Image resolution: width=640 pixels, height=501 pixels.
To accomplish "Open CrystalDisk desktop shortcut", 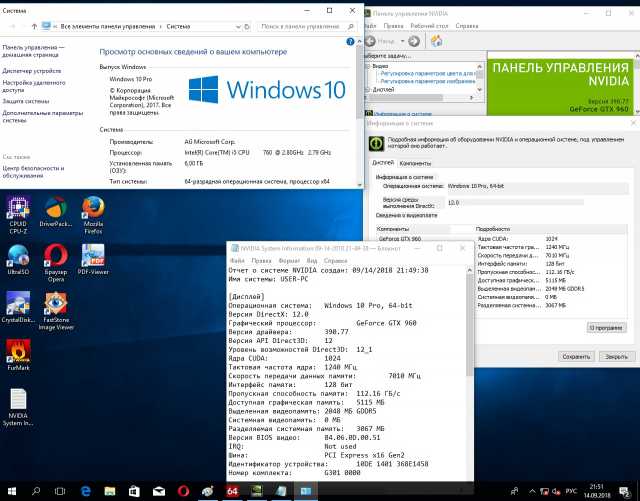I will pyautogui.click(x=18, y=307).
